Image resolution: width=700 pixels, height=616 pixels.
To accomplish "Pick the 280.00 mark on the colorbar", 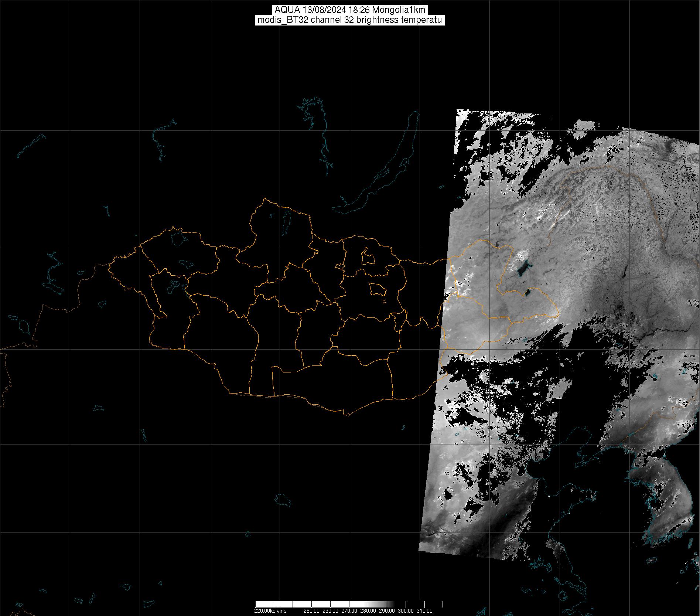I will pyautogui.click(x=368, y=611).
